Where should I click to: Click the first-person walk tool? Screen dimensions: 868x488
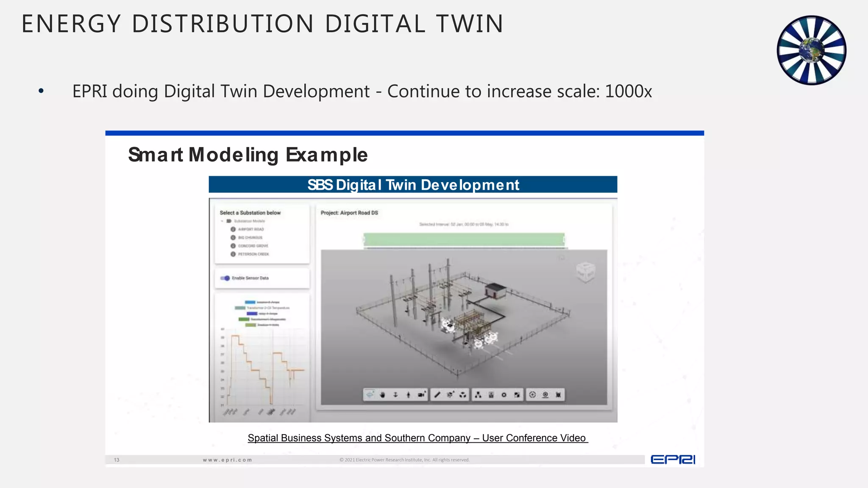(408, 395)
